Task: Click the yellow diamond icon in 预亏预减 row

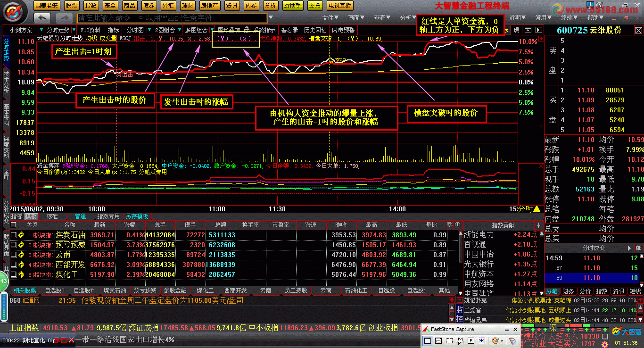Action: tap(21, 245)
